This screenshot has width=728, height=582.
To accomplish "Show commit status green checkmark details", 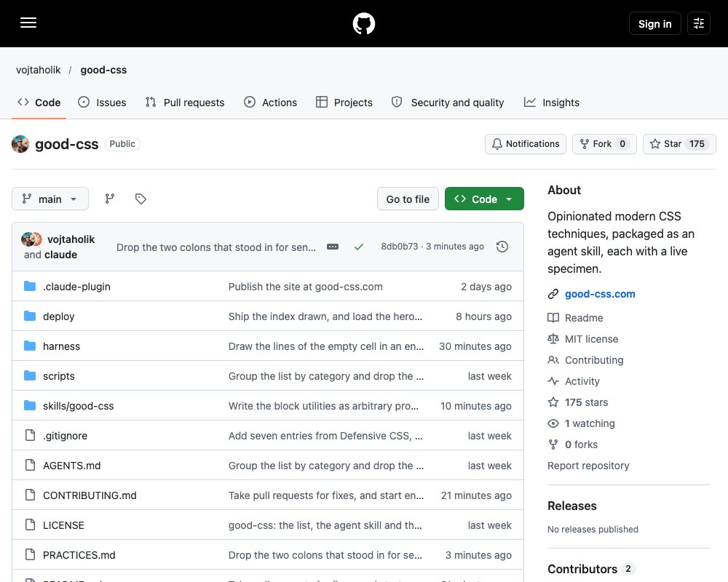I will click(358, 247).
